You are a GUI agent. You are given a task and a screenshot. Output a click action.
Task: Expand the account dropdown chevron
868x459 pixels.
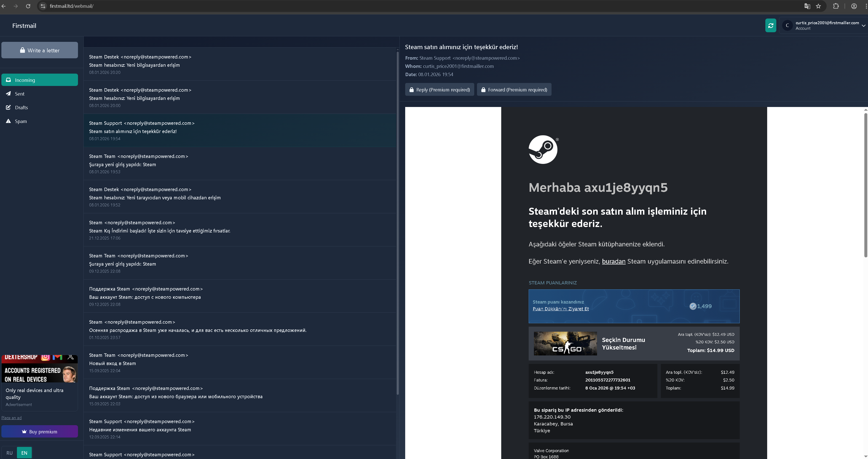[x=863, y=26]
